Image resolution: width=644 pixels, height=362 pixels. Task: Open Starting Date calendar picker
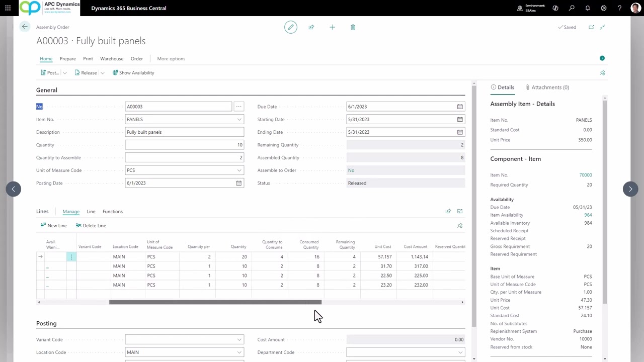(x=460, y=119)
